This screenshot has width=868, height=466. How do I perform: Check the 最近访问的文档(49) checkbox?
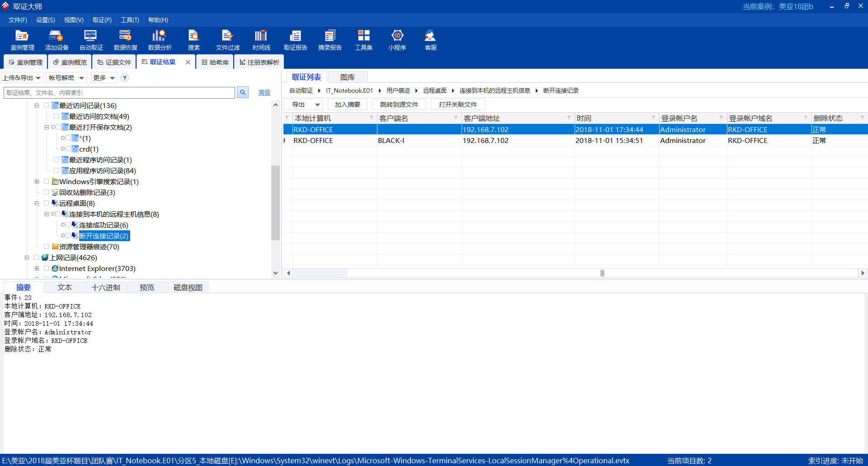click(56, 116)
